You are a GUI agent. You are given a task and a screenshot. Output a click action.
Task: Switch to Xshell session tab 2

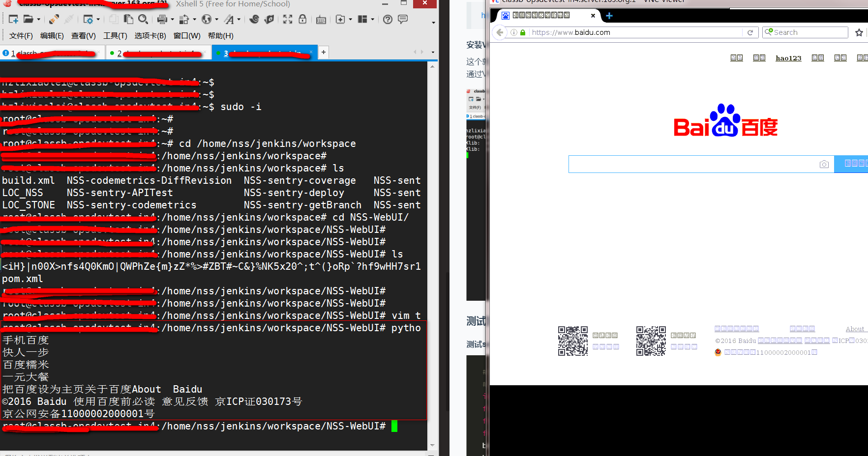tap(158, 53)
